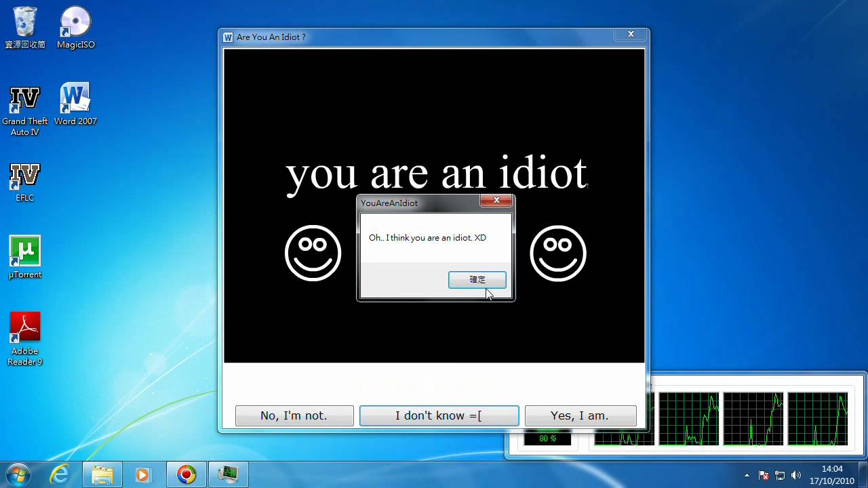868x488 pixels.
Task: Select the Word 2007 desktop shortcut
Action: point(75,105)
